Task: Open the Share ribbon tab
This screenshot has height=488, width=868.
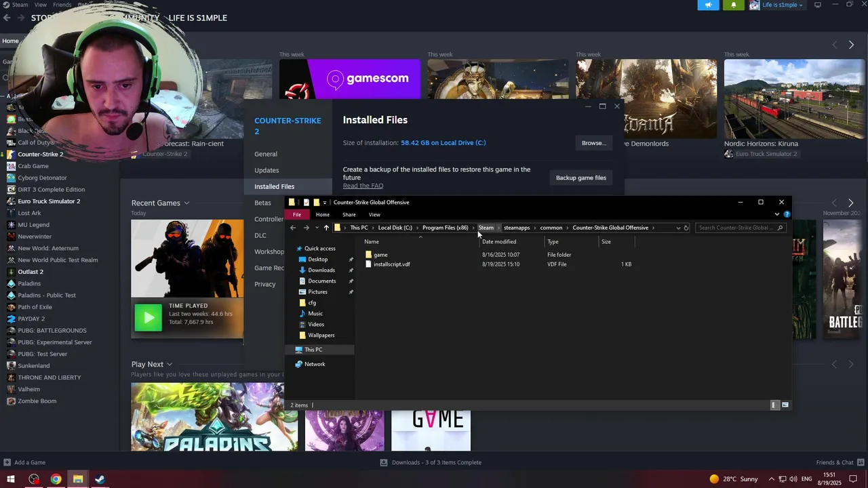Action: coord(349,214)
